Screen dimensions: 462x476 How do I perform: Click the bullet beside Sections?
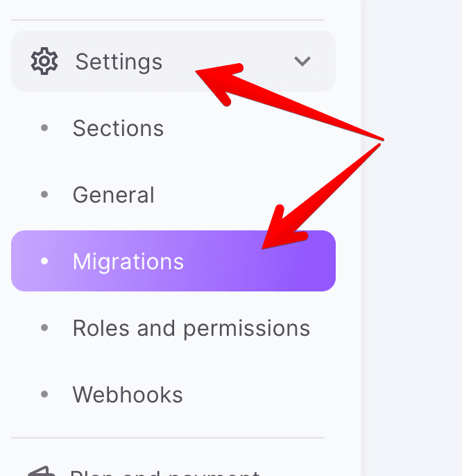(45, 128)
